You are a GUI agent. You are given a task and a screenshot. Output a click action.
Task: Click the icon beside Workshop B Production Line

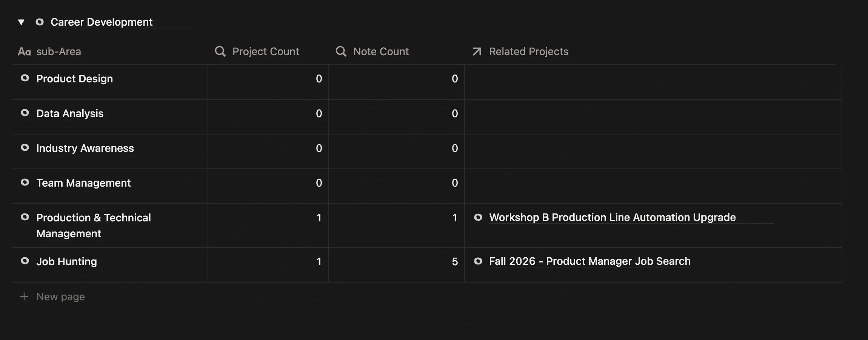[478, 217]
